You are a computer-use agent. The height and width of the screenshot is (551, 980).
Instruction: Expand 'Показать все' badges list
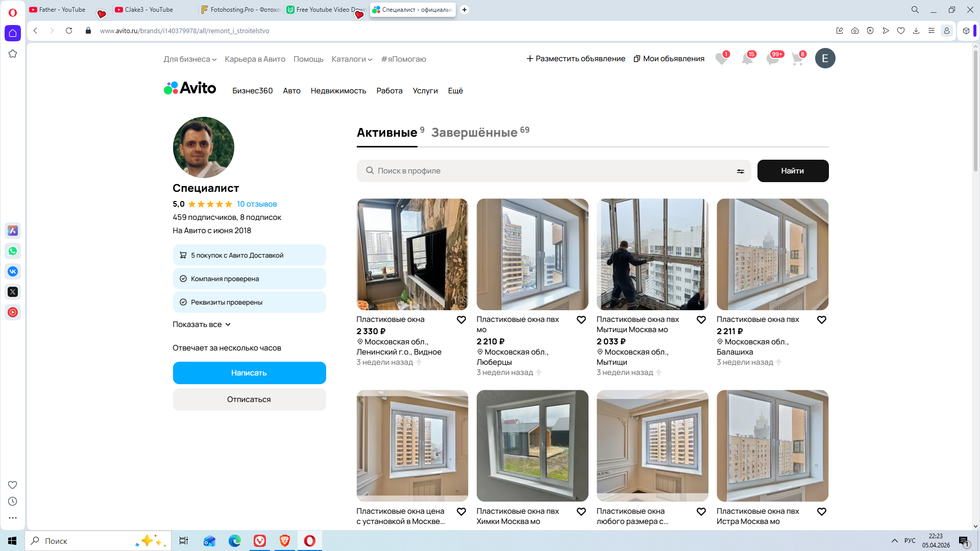[x=202, y=324]
